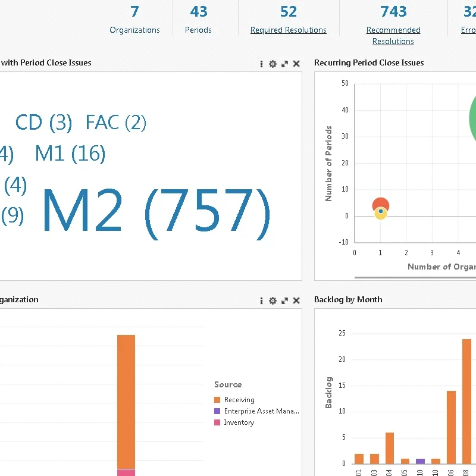Click the Recurring Period Close Issues title
476x476 pixels.
pos(369,62)
